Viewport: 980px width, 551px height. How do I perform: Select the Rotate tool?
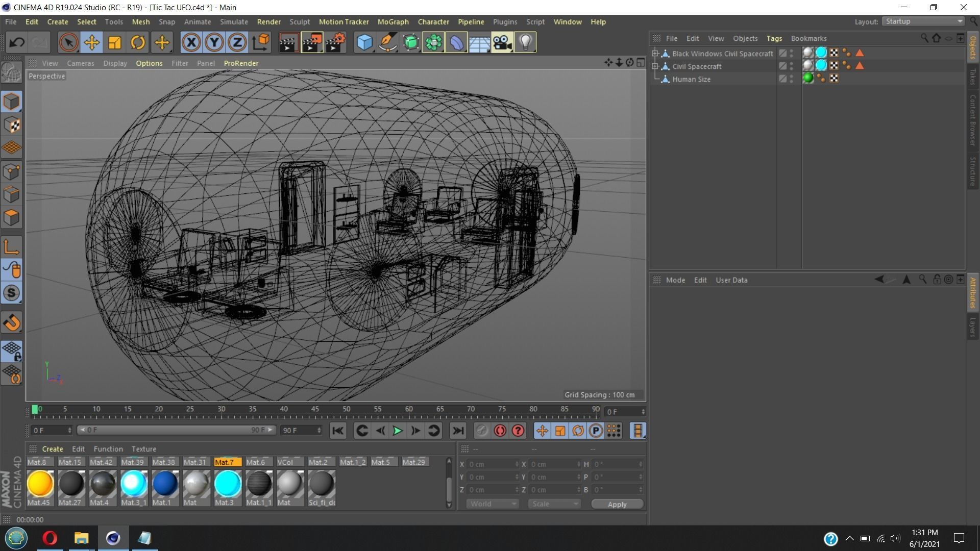[137, 42]
